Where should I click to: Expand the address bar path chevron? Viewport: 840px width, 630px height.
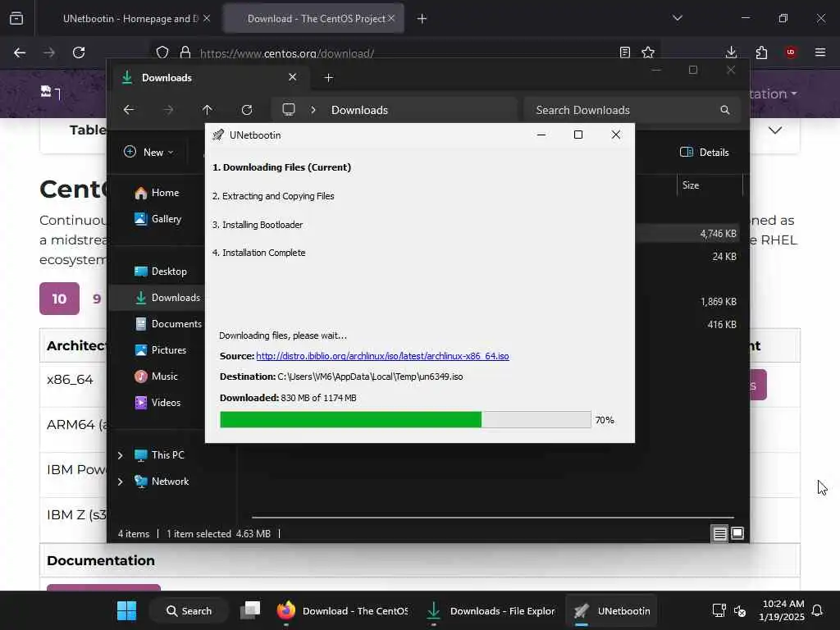(313, 110)
